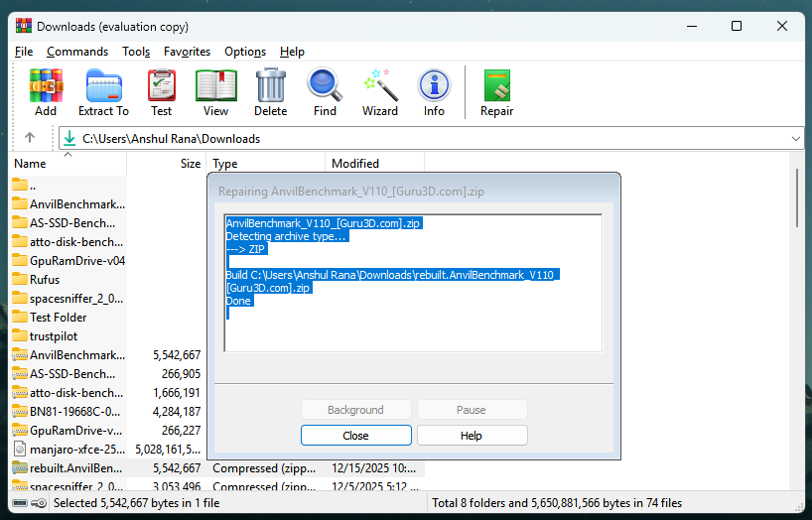Image resolution: width=812 pixels, height=520 pixels.
Task: Click the Info toolbar icon
Action: 434,85
